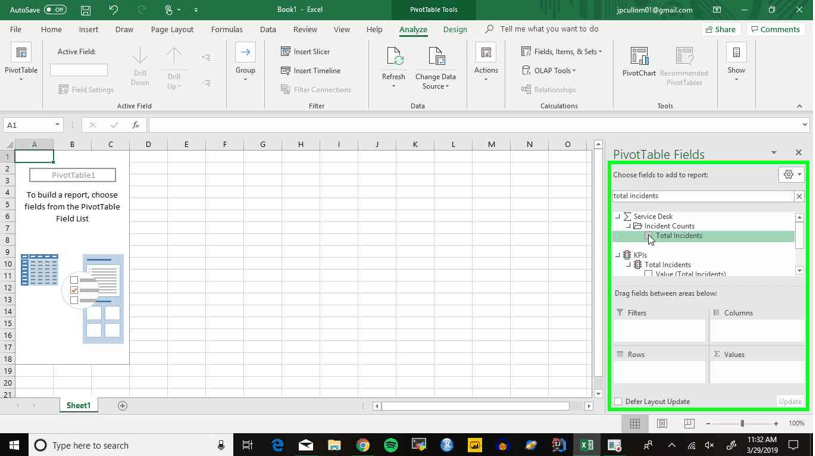Open Microsoft Edge from the taskbar
The height and width of the screenshot is (456, 815).
[278, 445]
